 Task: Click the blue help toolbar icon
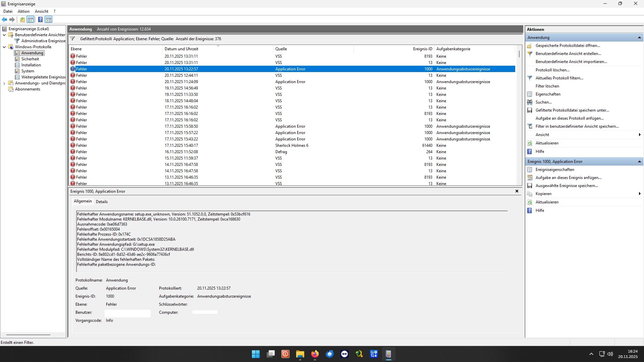pos(40,19)
